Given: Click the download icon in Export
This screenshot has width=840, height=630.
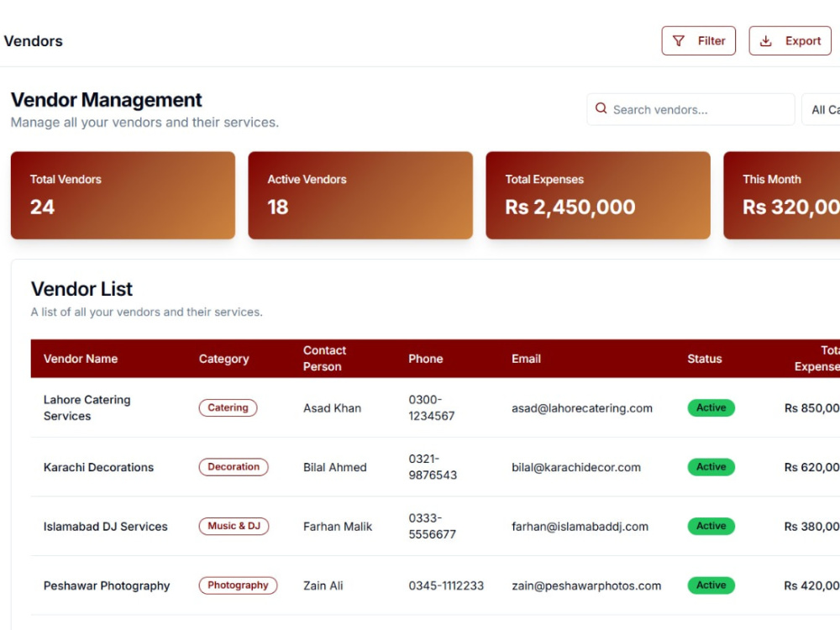Looking at the screenshot, I should [x=766, y=40].
